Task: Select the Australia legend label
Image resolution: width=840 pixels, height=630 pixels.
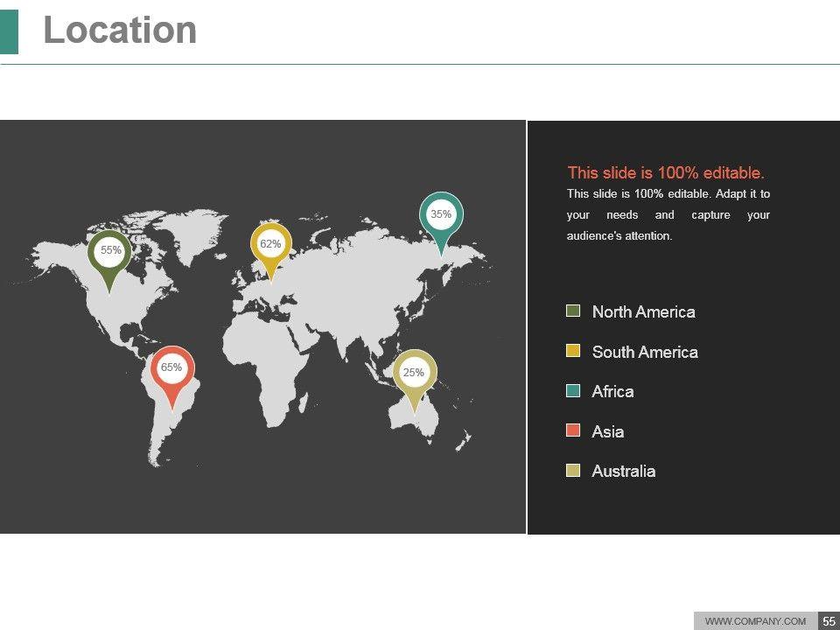Action: tap(623, 471)
